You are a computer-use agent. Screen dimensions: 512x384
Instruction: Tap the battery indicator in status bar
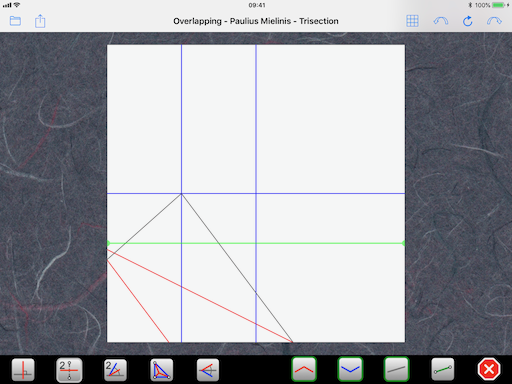(499, 5)
